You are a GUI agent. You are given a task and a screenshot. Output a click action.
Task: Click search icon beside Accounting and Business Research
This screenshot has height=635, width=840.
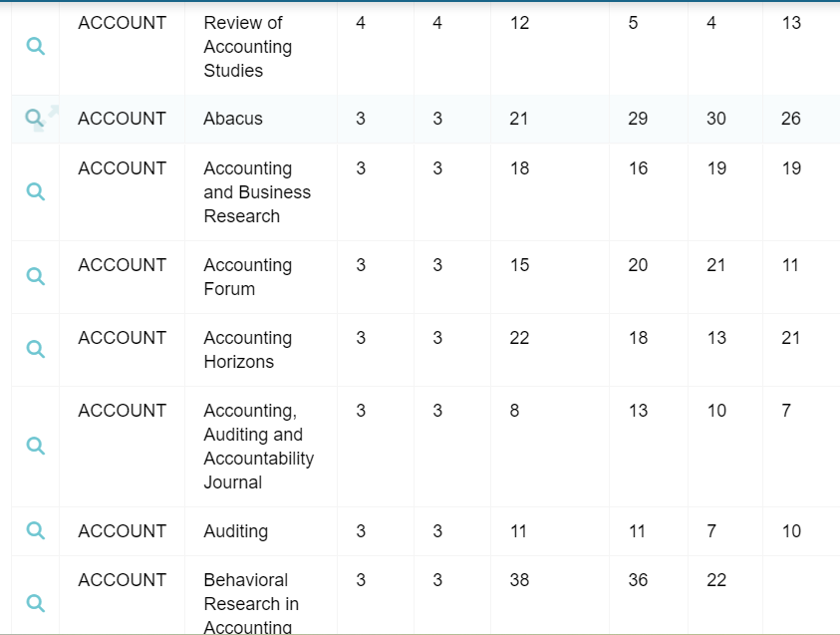[x=35, y=191]
